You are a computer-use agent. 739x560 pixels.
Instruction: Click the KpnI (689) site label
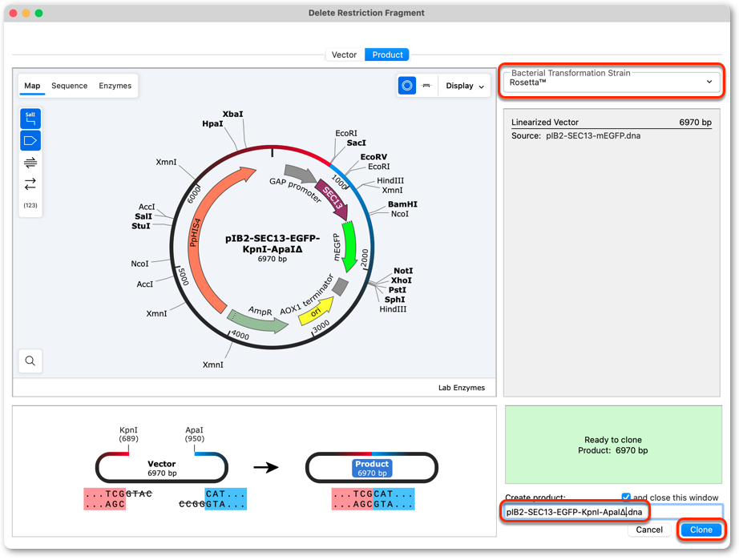(129, 434)
